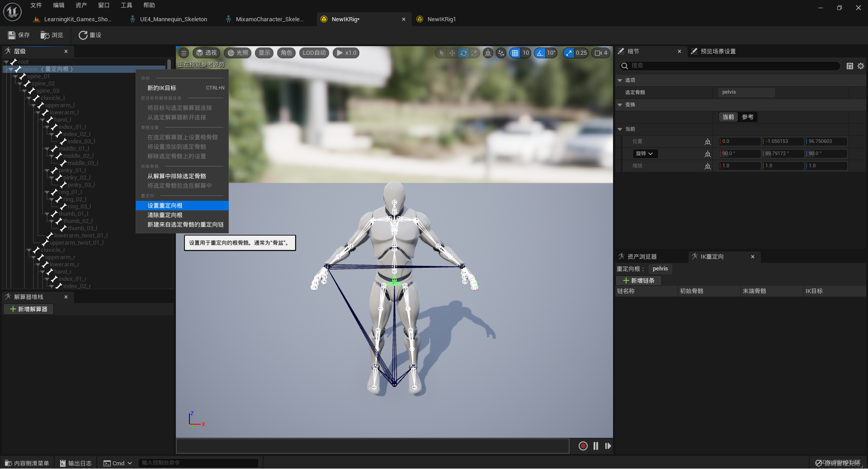Open the Content Drawer in status bar
Screen dimensions: 868x469
(27, 463)
